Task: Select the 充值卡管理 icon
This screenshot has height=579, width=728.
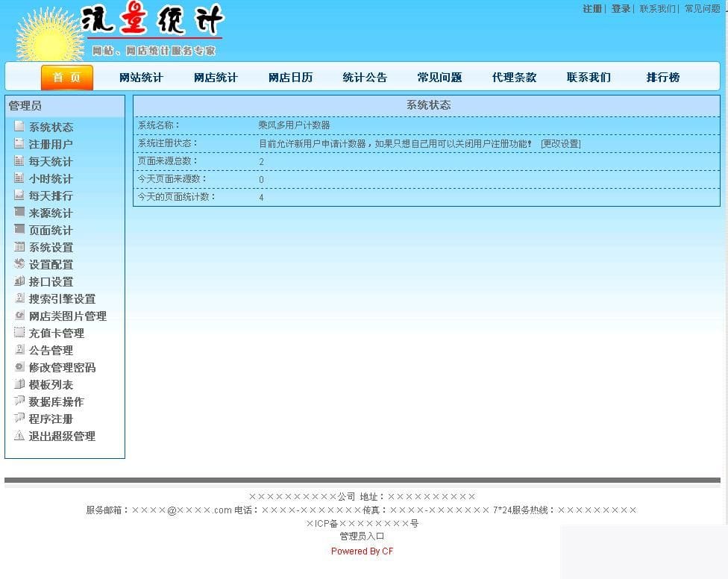Action: [19, 333]
